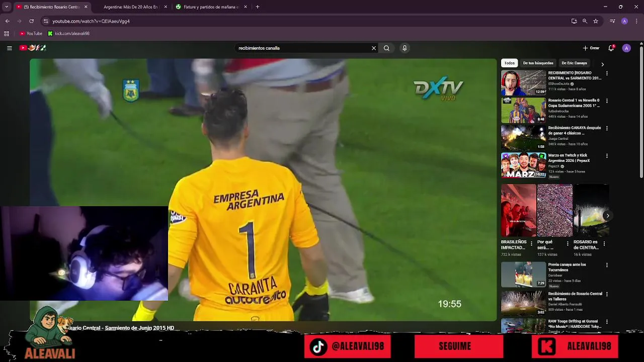This screenshot has width=644, height=362.
Task: Open options for Recibimiento CANAYA video
Action: click(607, 128)
